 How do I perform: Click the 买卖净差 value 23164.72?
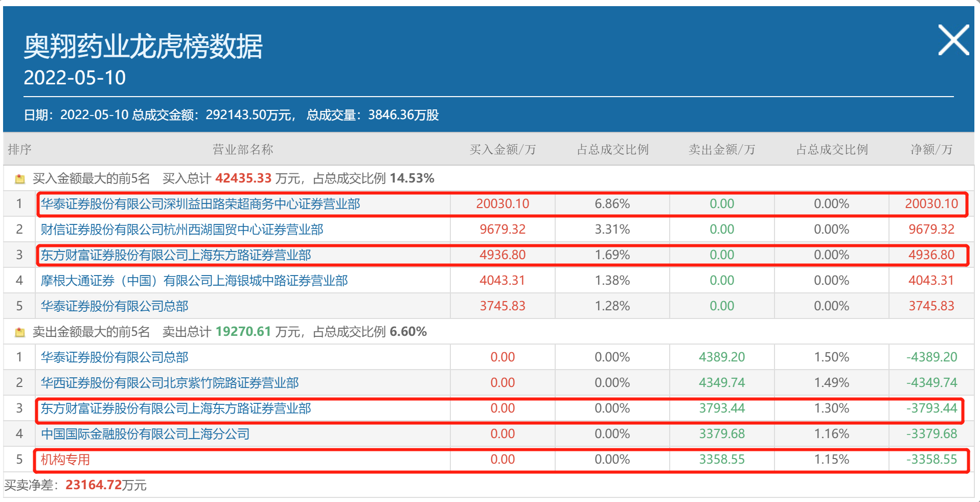click(x=95, y=485)
